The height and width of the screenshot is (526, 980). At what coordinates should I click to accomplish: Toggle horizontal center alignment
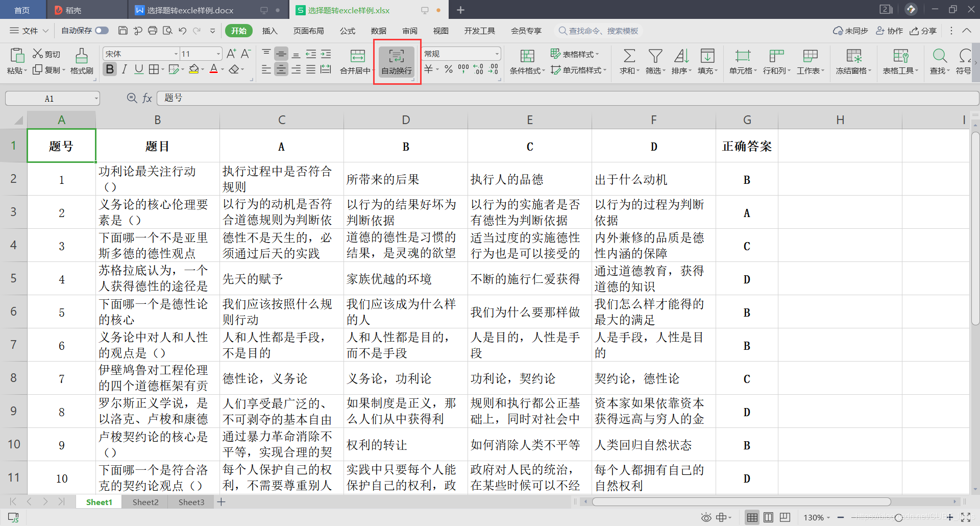(281, 69)
